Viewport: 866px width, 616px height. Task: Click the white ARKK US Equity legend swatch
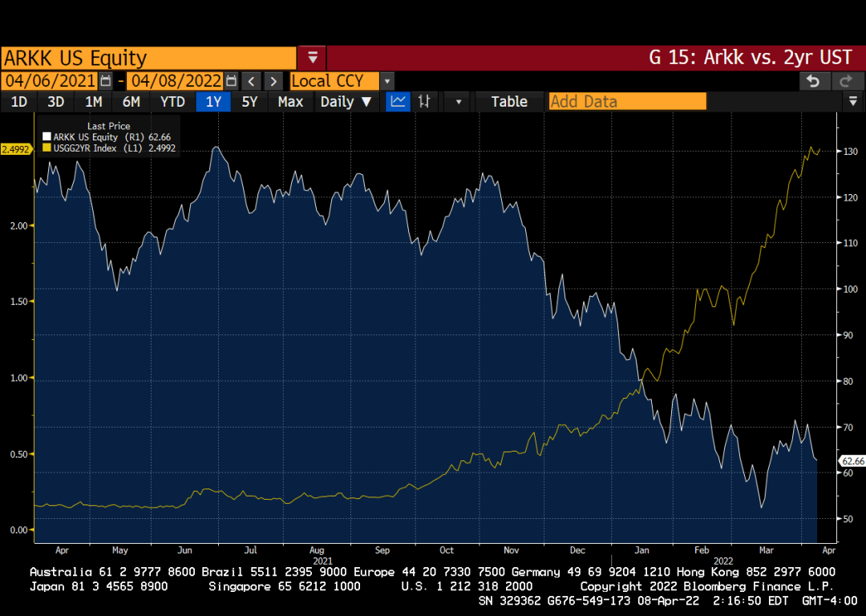coord(47,136)
